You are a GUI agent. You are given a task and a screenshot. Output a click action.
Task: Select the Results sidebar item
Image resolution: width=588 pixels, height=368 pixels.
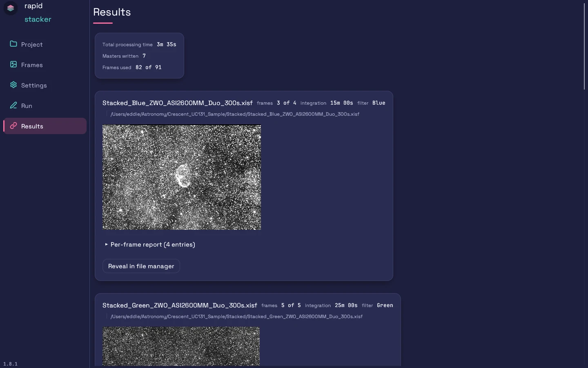coord(45,126)
